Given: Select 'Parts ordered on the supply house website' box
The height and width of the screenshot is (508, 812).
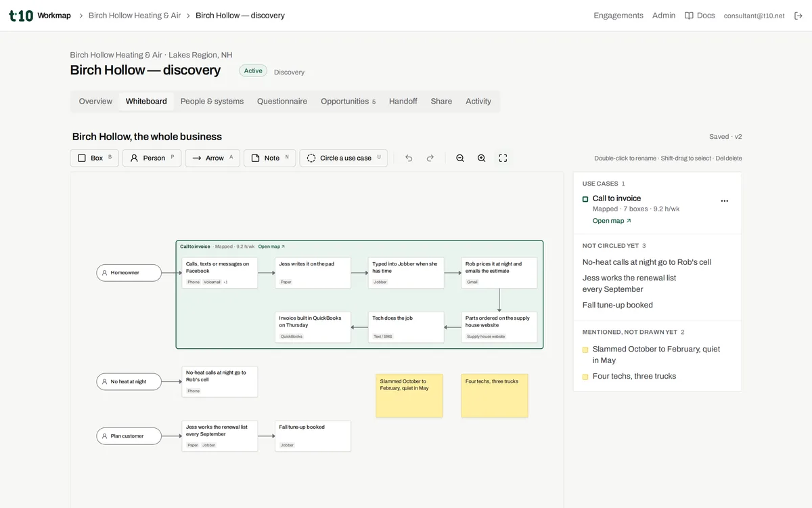Looking at the screenshot, I should click(x=499, y=327).
